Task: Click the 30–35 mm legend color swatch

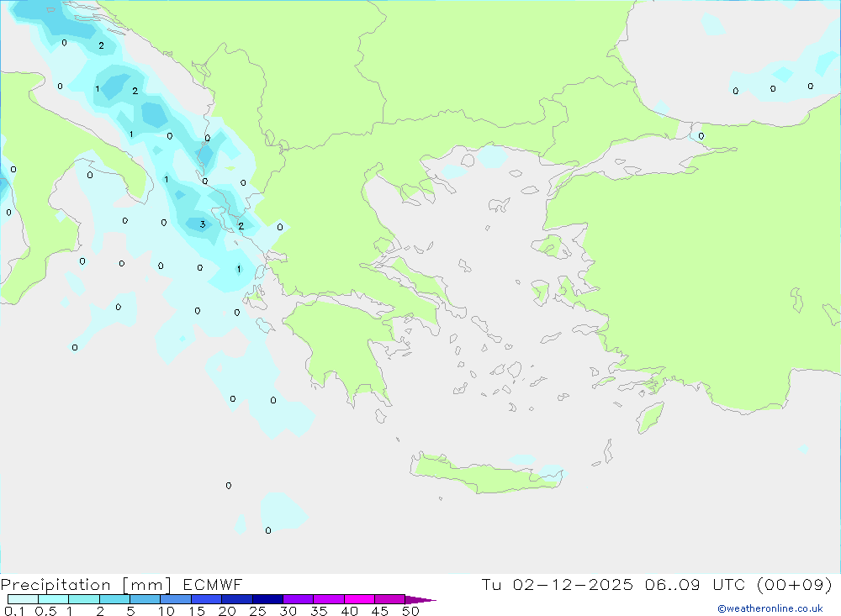Action: [x=298, y=599]
